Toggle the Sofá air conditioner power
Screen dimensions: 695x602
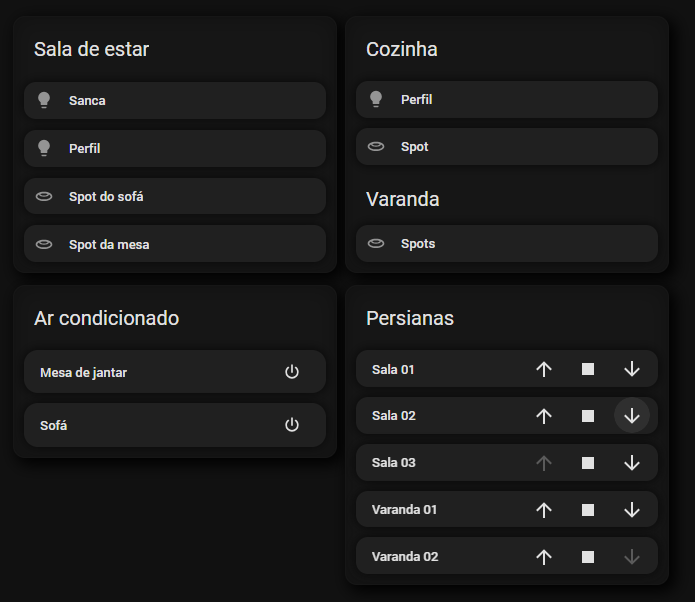[292, 425]
